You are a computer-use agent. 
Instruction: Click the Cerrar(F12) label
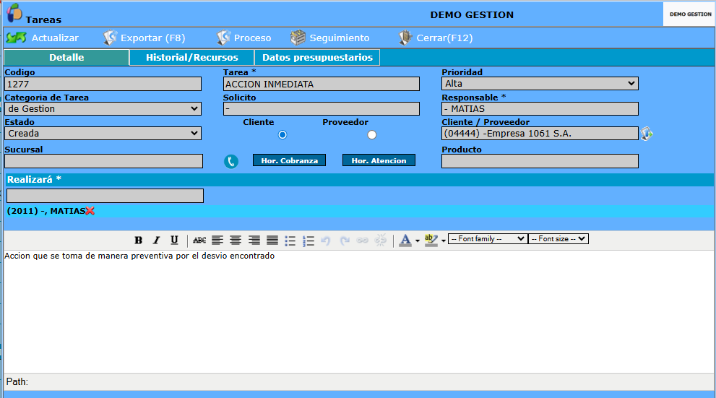click(x=444, y=38)
